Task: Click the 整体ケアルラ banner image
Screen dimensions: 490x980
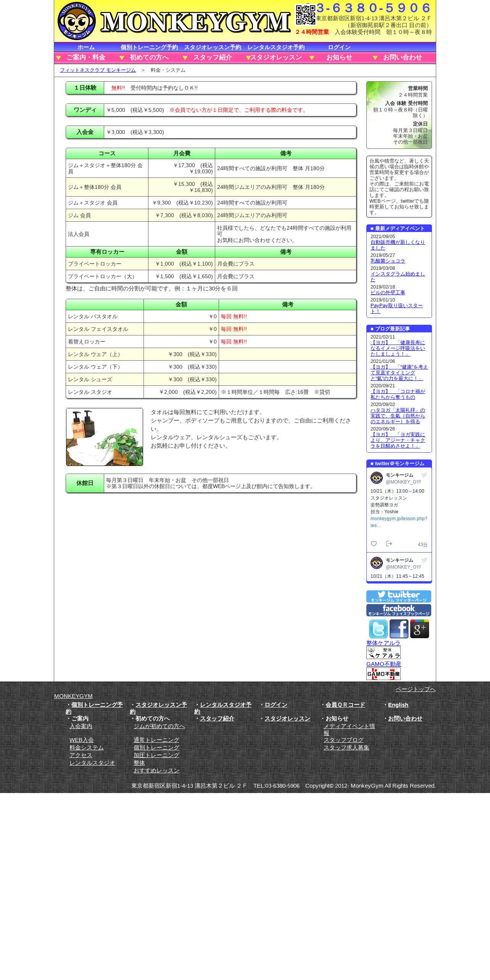Action: pos(384,653)
